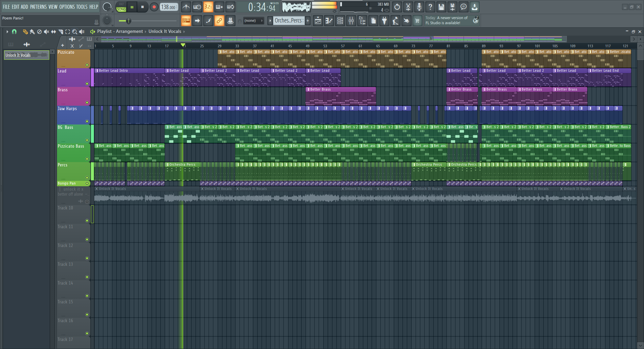Toggle mute on the Brass track
This screenshot has height=349, width=644.
tap(87, 103)
